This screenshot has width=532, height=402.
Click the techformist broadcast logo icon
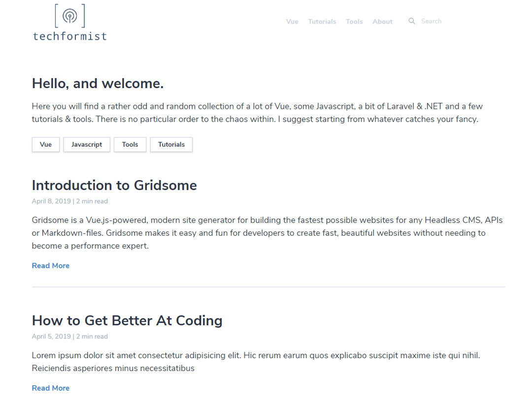click(69, 16)
